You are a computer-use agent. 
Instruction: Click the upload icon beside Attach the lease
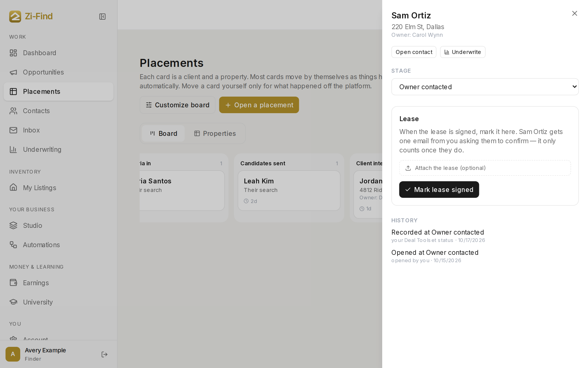coord(408,168)
